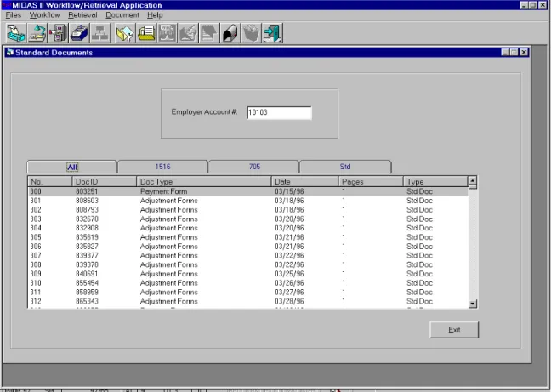The height and width of the screenshot is (392, 551).
Task: Click the blue card file toolbar icon
Action: tap(79, 33)
